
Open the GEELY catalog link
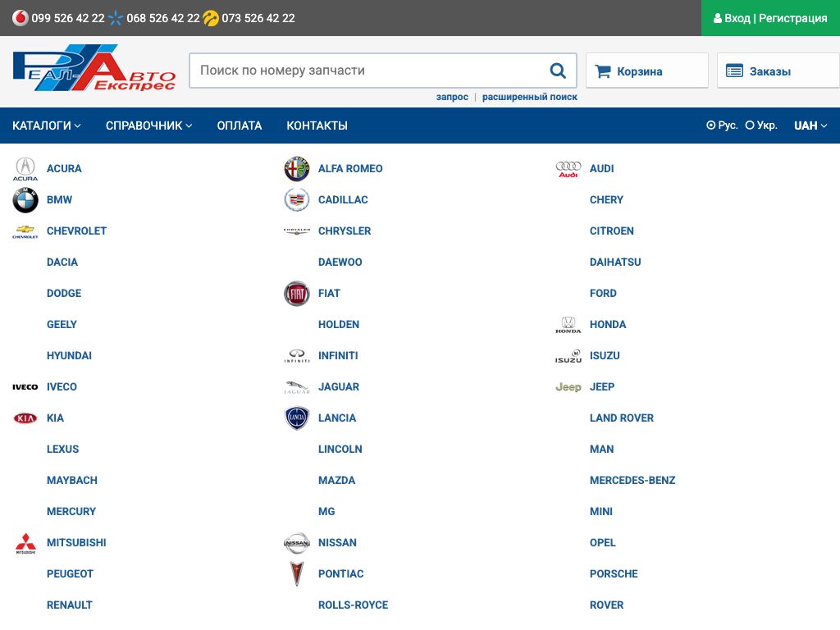62,325
